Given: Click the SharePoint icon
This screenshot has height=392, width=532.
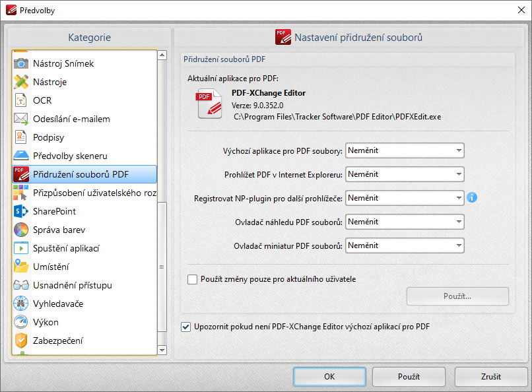Looking at the screenshot, I should click(20, 211).
